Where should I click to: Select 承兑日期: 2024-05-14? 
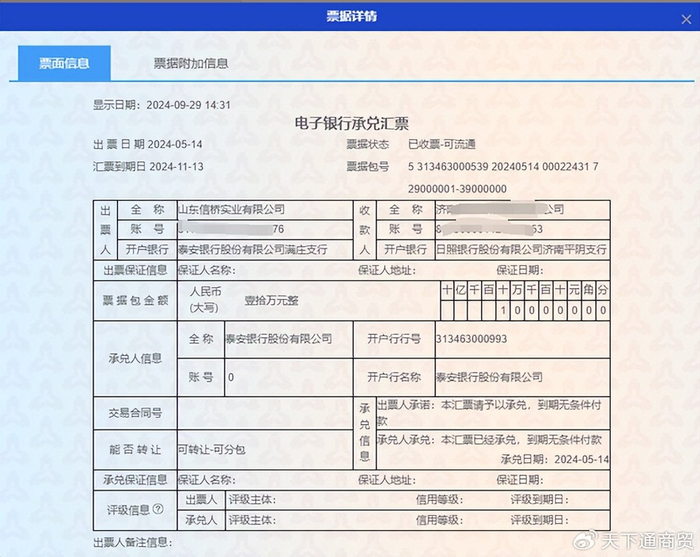click(554, 459)
